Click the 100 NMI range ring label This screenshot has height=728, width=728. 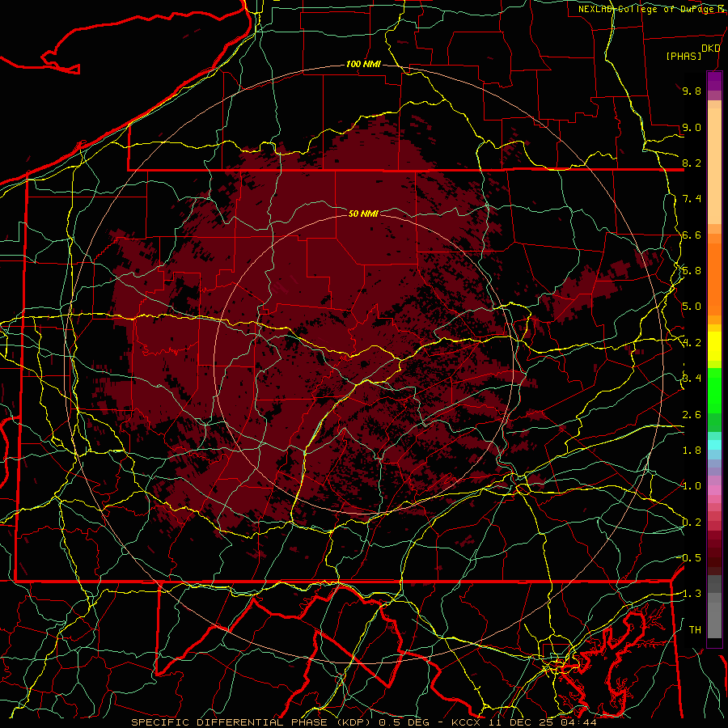pos(363,64)
